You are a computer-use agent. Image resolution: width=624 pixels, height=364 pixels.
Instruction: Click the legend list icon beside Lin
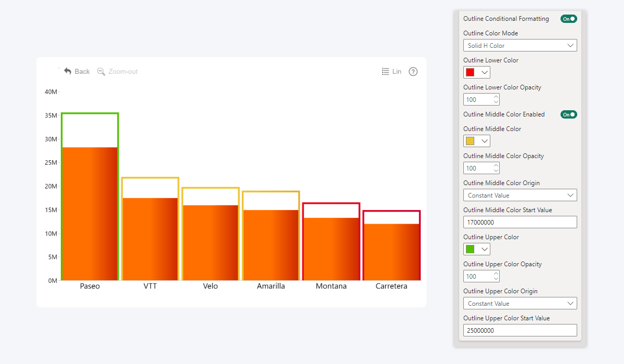click(385, 71)
